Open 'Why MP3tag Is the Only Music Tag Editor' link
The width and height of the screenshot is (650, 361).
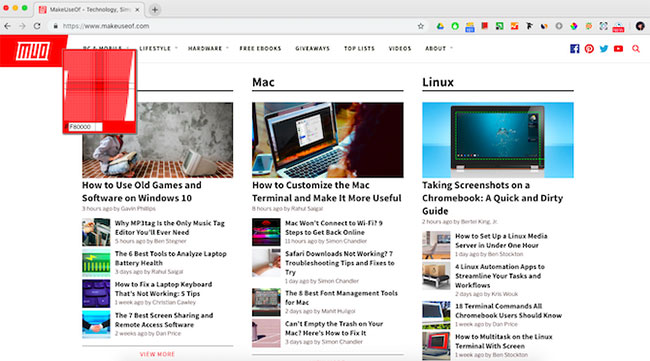tap(170, 228)
